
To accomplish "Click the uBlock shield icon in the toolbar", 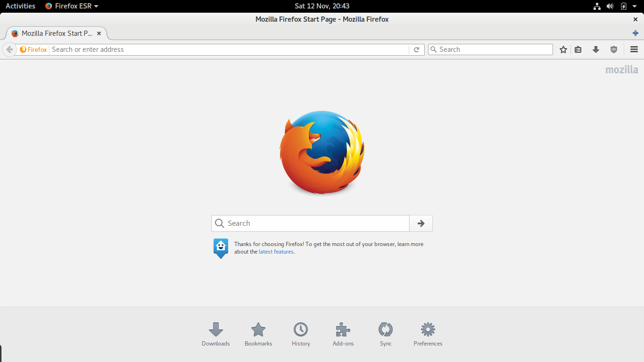I will point(613,49).
